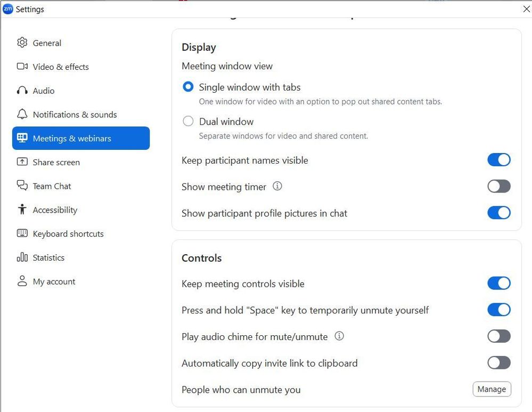Image resolution: width=532 pixels, height=412 pixels.
Task: Disable Keep participant names visible toggle
Action: click(498, 160)
